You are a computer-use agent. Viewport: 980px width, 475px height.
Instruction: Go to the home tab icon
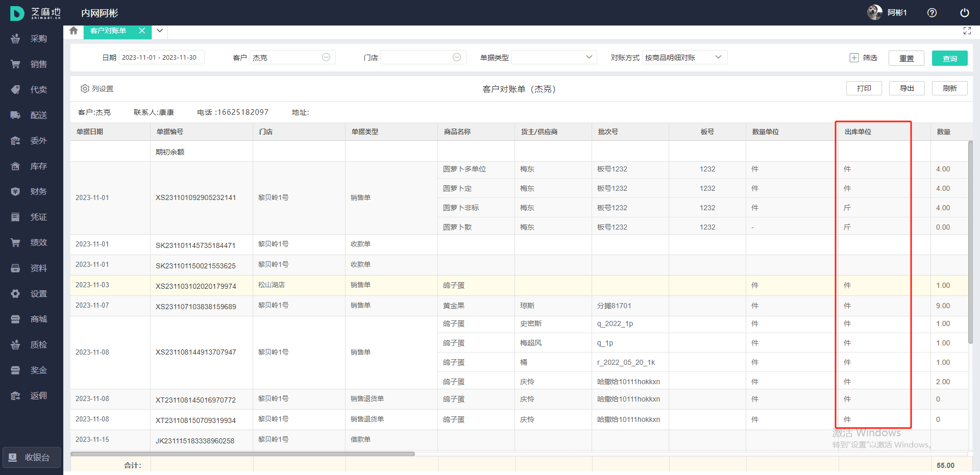pyautogui.click(x=73, y=31)
